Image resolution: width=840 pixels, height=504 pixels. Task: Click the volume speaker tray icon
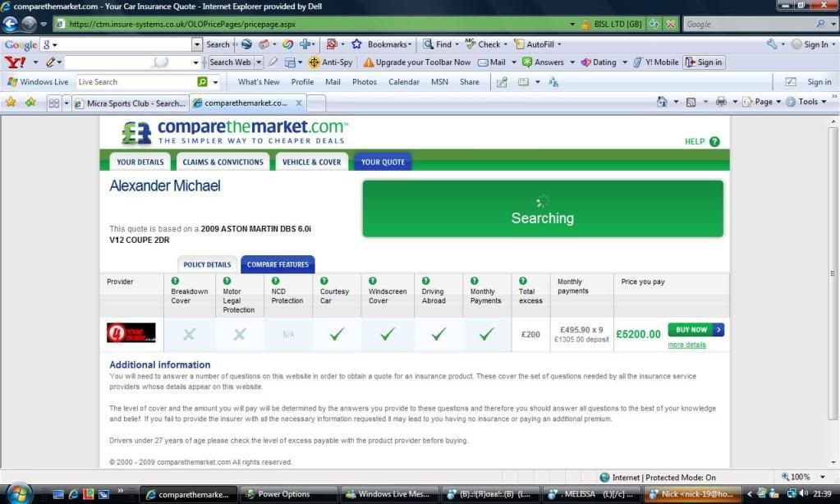pyautogui.click(x=804, y=494)
